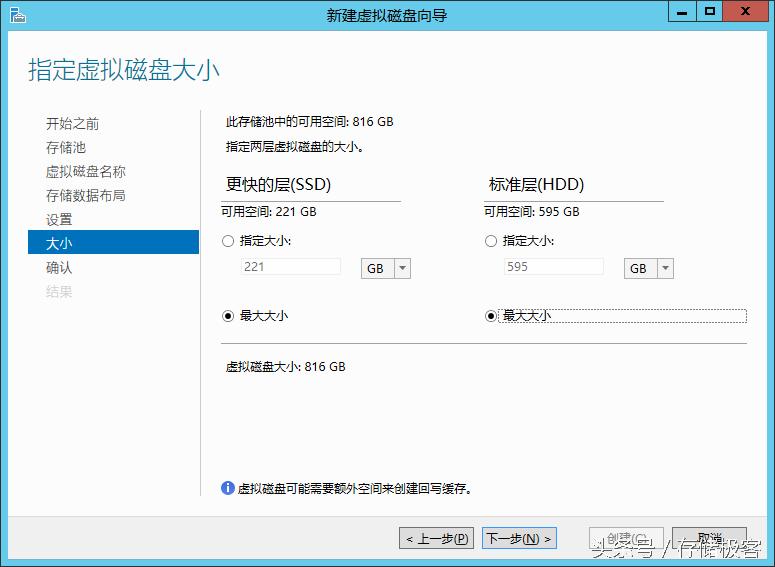
Task: Go to the 设置 step
Action: click(59, 219)
